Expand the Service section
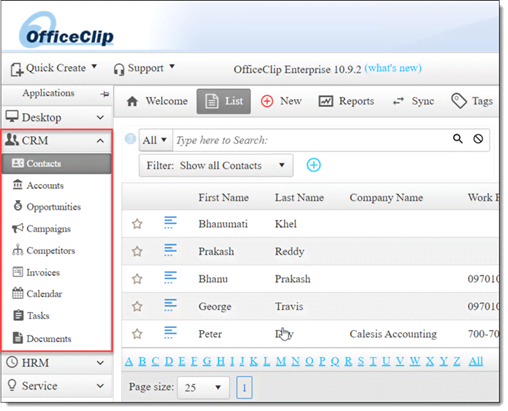The height and width of the screenshot is (411, 508). pos(57,386)
